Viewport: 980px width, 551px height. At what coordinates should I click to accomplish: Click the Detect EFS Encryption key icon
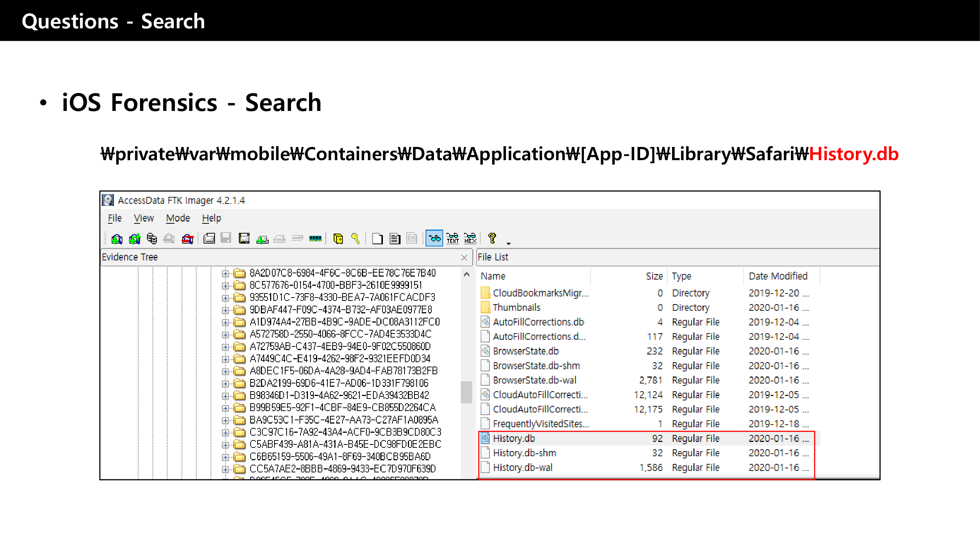click(355, 239)
